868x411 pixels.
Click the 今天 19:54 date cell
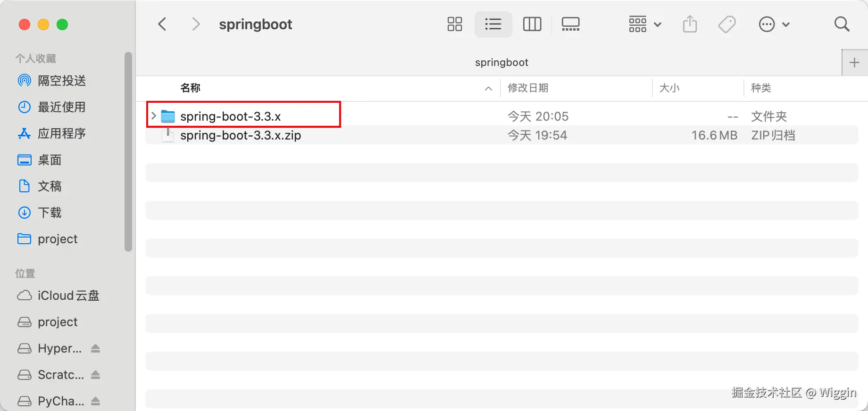pyautogui.click(x=537, y=135)
